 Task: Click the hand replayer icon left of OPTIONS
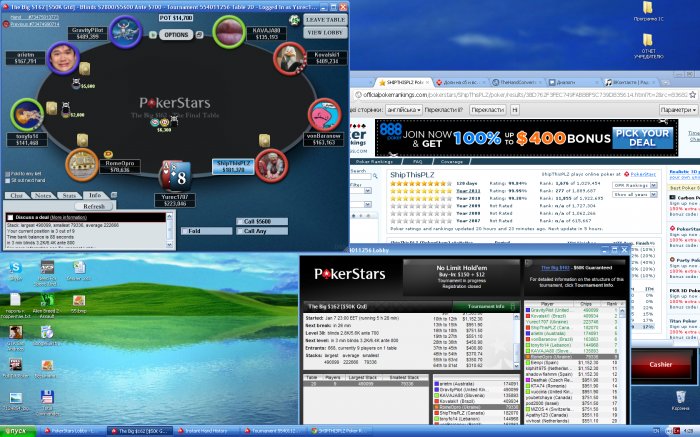[153, 35]
